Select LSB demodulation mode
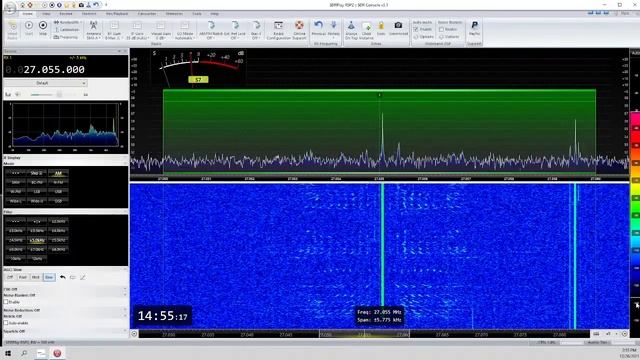 37,191
